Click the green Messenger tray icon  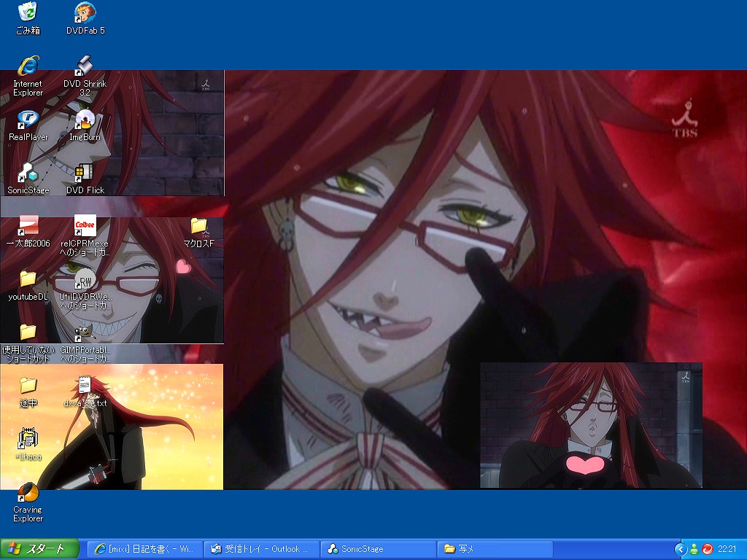pyautogui.click(x=694, y=549)
